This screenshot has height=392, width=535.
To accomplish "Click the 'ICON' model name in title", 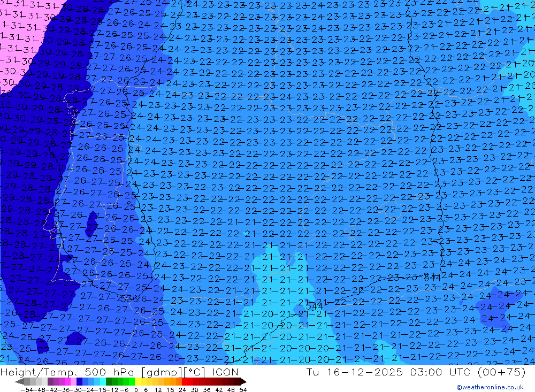I will 225,372.
